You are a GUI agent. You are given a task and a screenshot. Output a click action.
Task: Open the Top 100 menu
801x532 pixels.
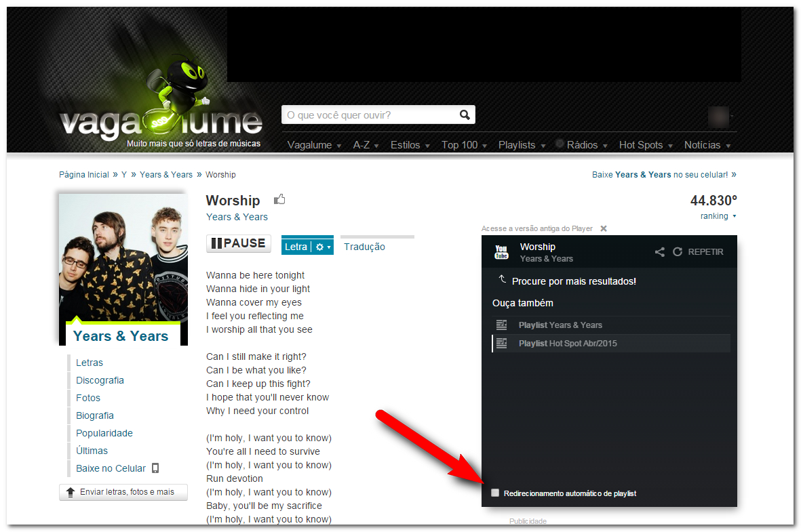coord(464,145)
